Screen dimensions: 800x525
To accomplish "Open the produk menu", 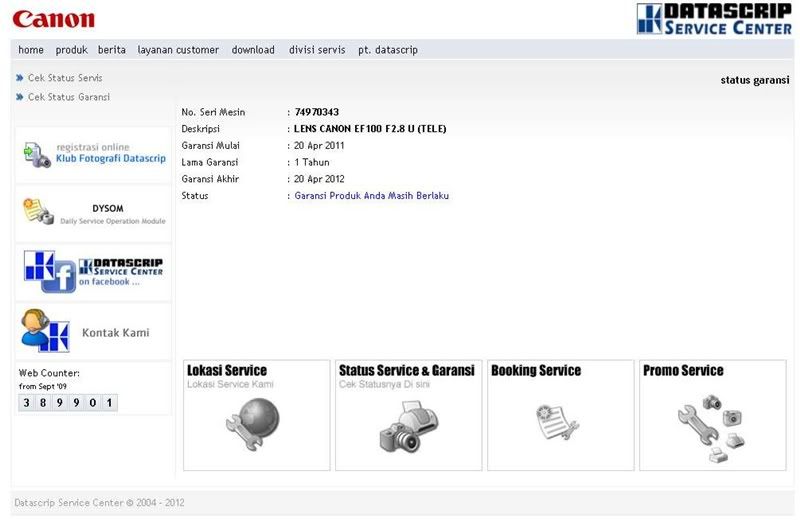I will coord(71,50).
